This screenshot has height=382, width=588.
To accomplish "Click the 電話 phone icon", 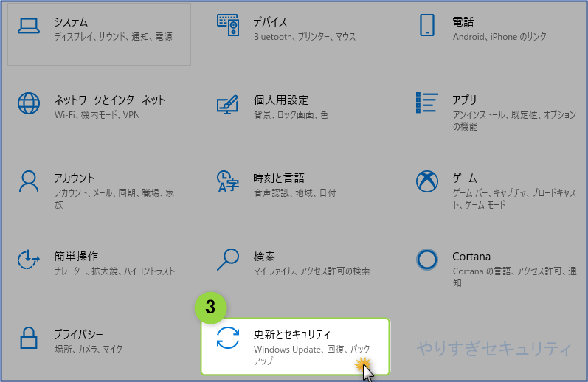I will pos(427,25).
